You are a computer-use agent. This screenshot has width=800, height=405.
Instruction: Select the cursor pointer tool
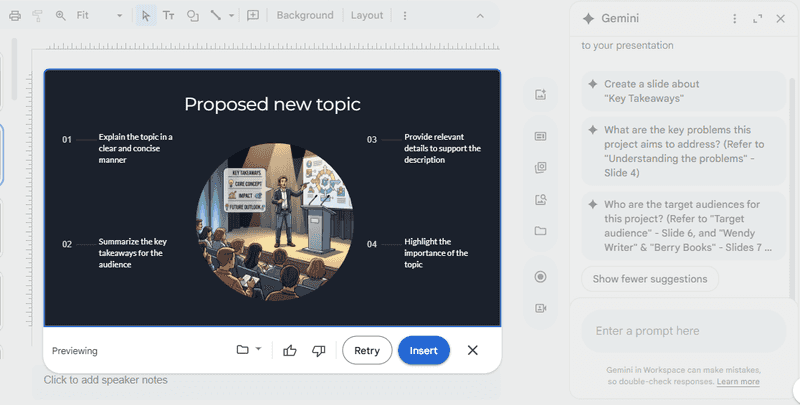[x=146, y=16]
